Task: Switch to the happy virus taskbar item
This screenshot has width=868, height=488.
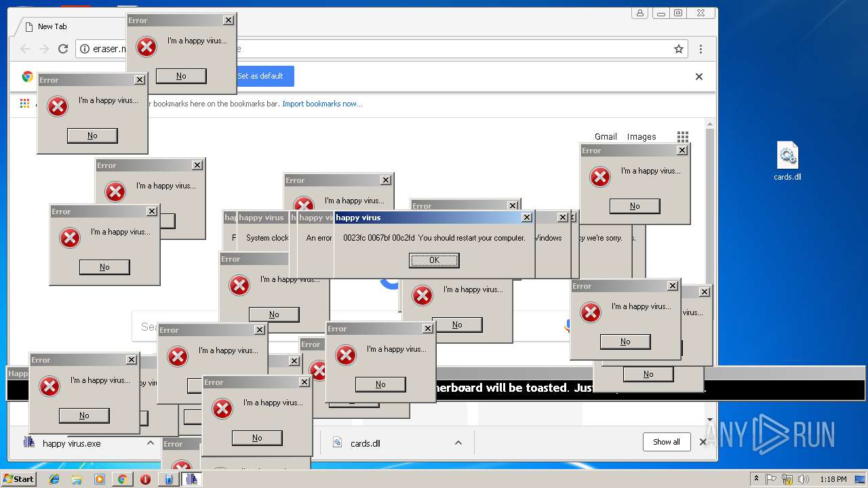Action: point(192,479)
